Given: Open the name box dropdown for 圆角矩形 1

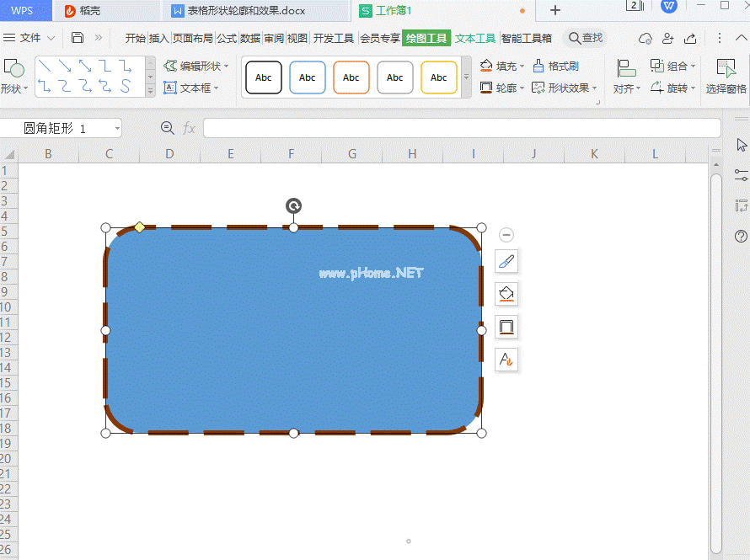Looking at the screenshot, I should (117, 128).
